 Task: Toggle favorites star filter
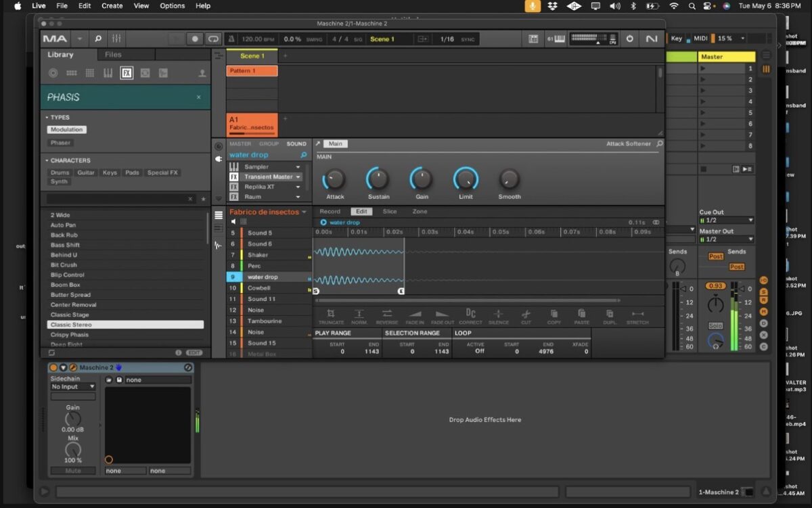click(x=202, y=200)
